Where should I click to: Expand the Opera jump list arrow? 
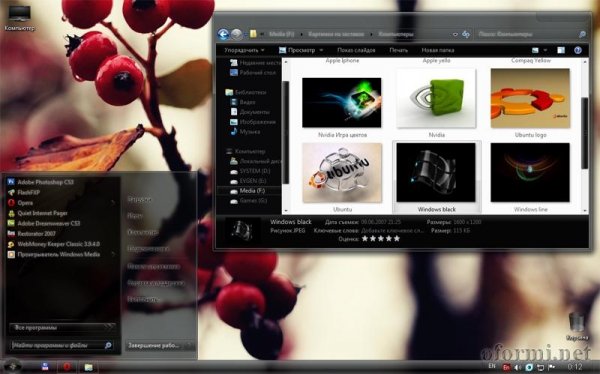point(113,203)
